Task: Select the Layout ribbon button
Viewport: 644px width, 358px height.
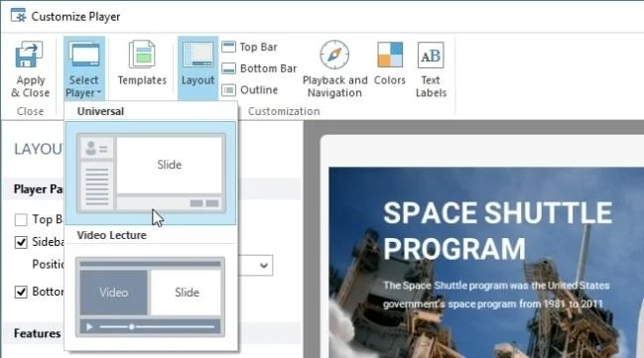Action: pos(197,68)
